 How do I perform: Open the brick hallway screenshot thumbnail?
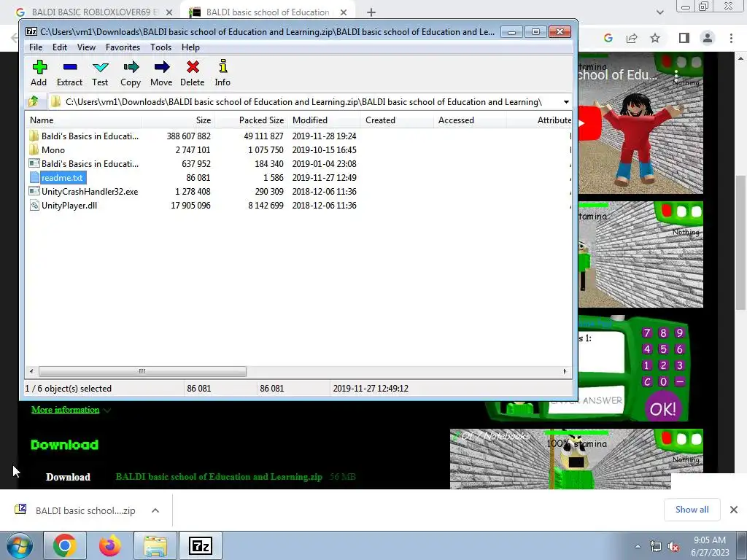(x=640, y=254)
